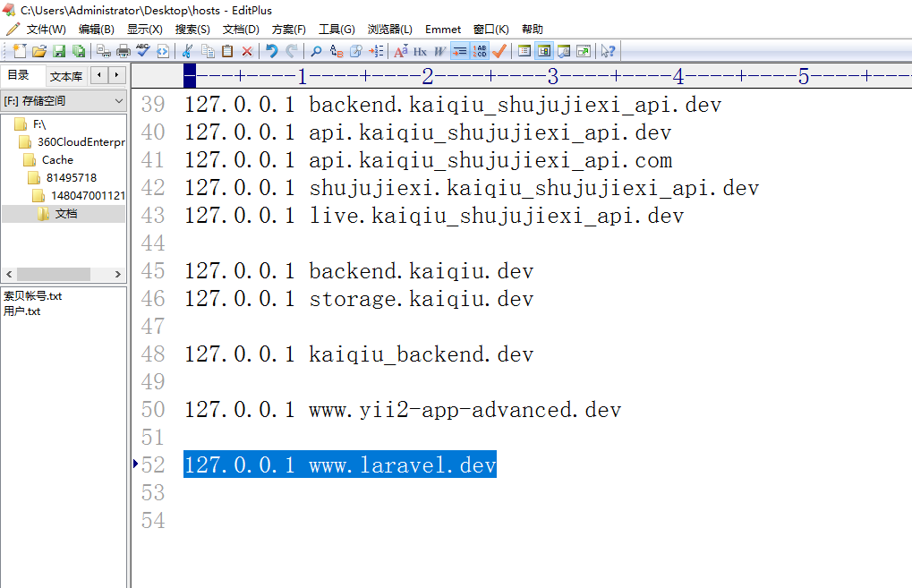Open Find with magnifier icon
The image size is (912, 588).
tap(316, 51)
